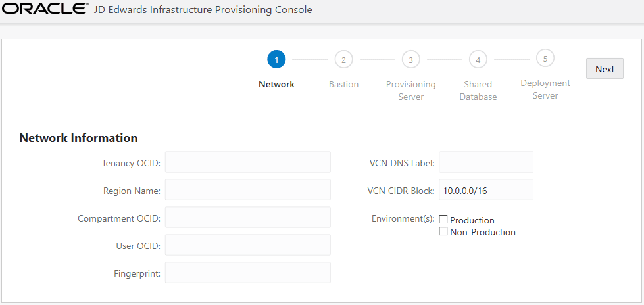644x305 pixels.
Task: Enable the Non-Production environment checkbox
Action: (443, 231)
